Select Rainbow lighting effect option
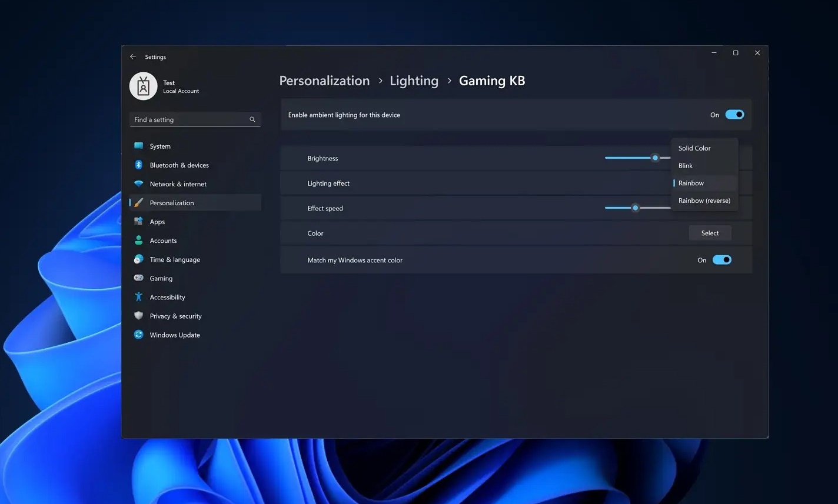Screen dimensions: 838x504 [x=704, y=183]
